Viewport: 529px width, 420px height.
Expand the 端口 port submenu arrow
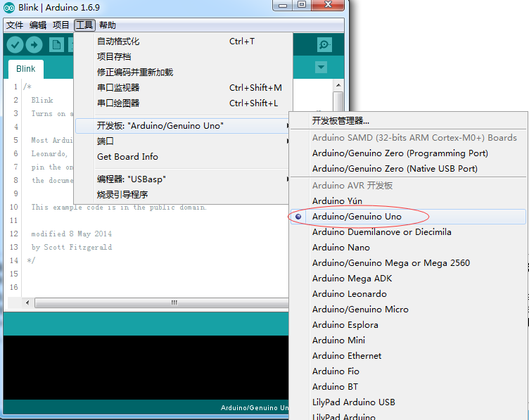tap(288, 141)
